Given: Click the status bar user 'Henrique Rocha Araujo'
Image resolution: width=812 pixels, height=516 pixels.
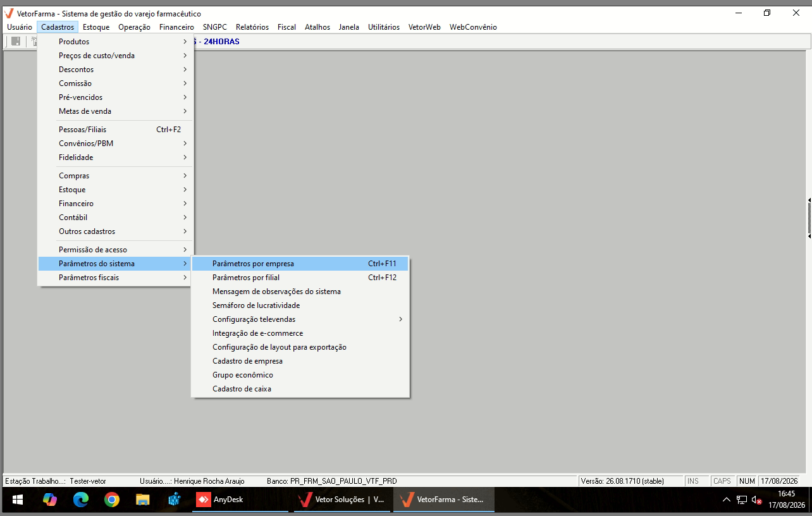Looking at the screenshot, I should (x=209, y=481).
